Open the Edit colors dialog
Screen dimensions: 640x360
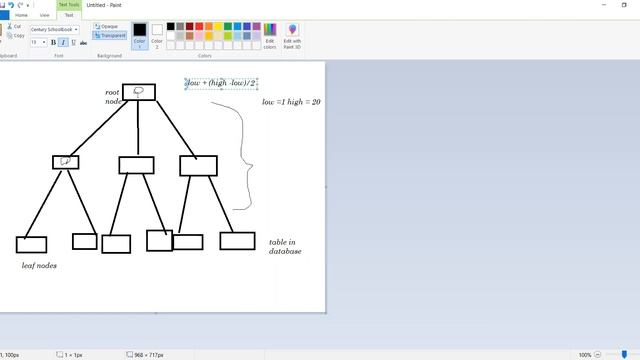pyautogui.click(x=270, y=36)
